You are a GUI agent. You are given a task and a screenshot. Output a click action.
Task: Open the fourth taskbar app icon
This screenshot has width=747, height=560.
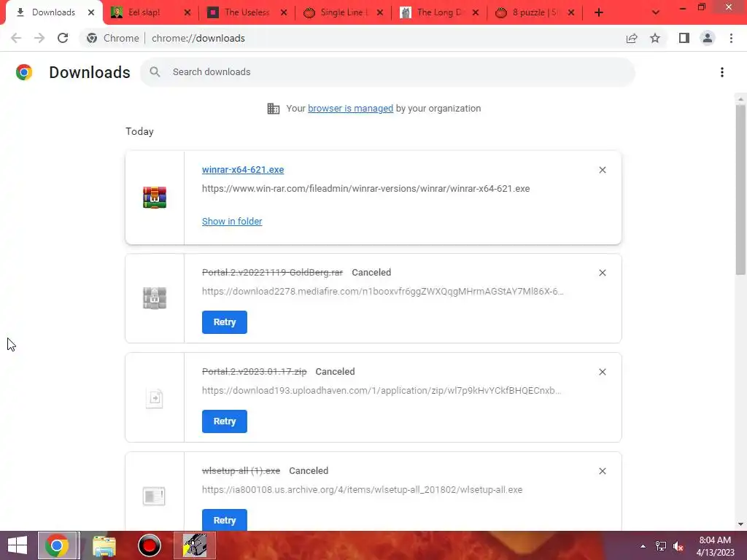pos(195,545)
